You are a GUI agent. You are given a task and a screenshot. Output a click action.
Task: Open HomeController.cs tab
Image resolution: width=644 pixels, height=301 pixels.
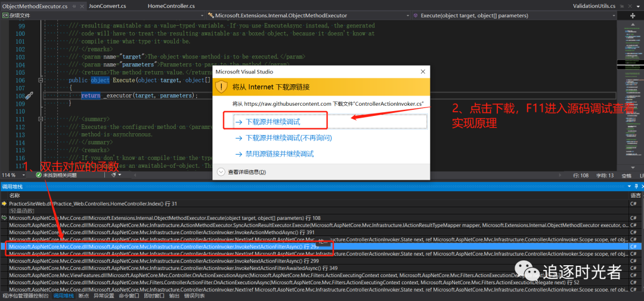(x=171, y=5)
